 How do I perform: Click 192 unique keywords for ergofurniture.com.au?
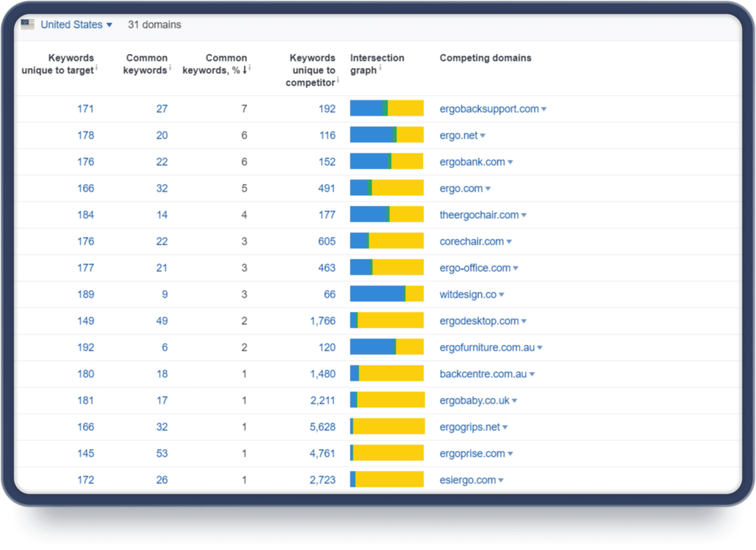tap(86, 348)
